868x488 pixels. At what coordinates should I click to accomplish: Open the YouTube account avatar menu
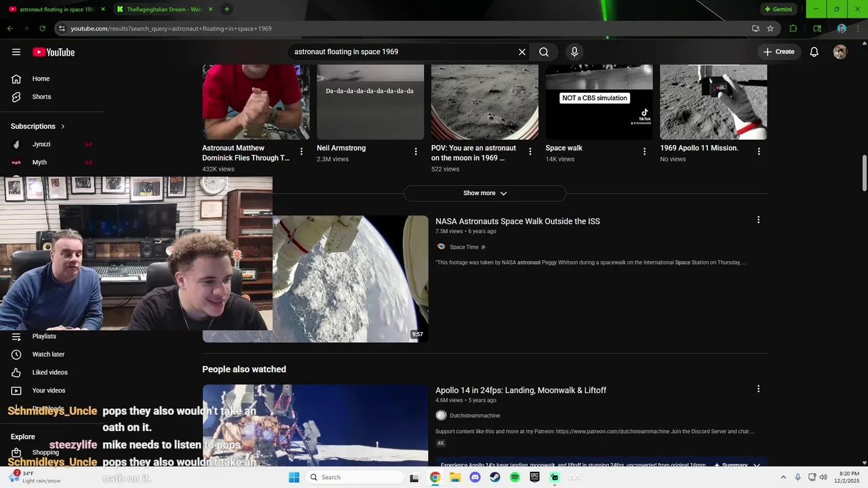click(x=840, y=52)
